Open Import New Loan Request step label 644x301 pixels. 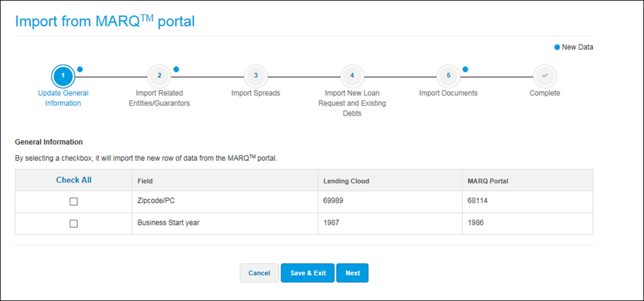pyautogui.click(x=352, y=103)
